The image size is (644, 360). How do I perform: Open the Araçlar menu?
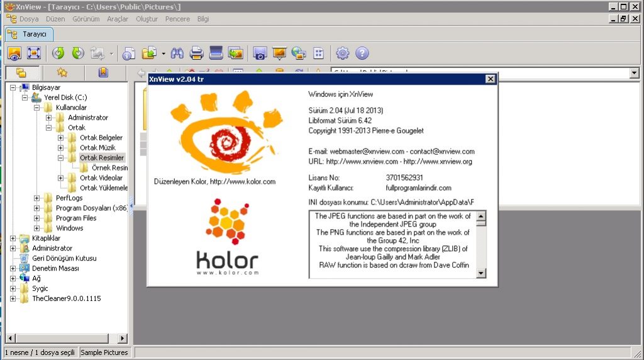[x=118, y=19]
